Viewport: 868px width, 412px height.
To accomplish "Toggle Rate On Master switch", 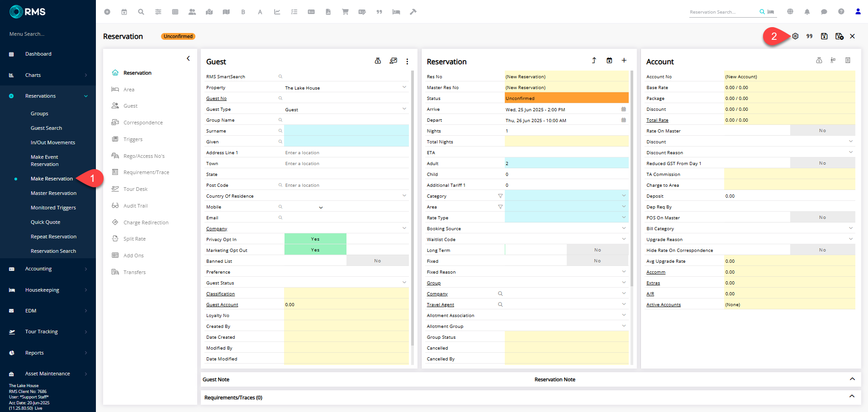I will click(x=822, y=130).
